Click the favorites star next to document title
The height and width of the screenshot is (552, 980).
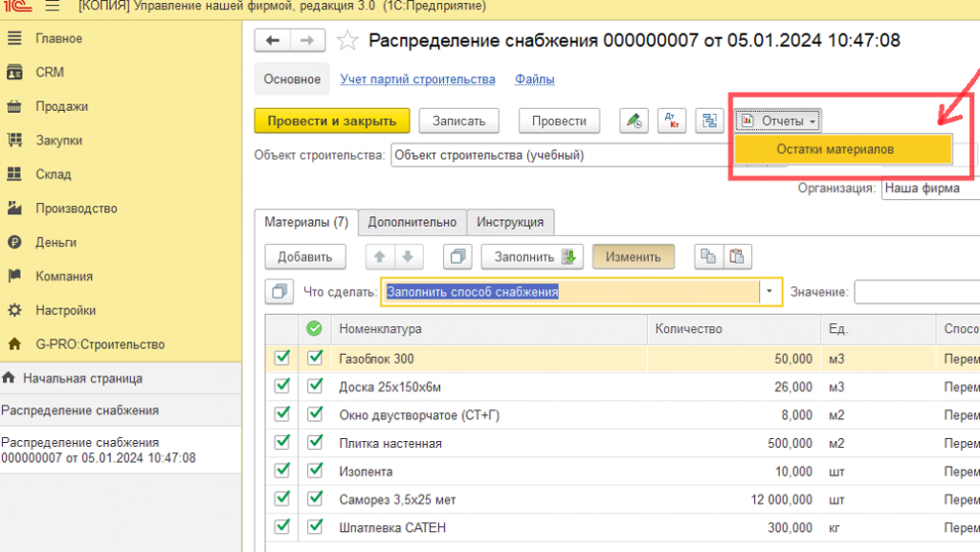[x=348, y=41]
